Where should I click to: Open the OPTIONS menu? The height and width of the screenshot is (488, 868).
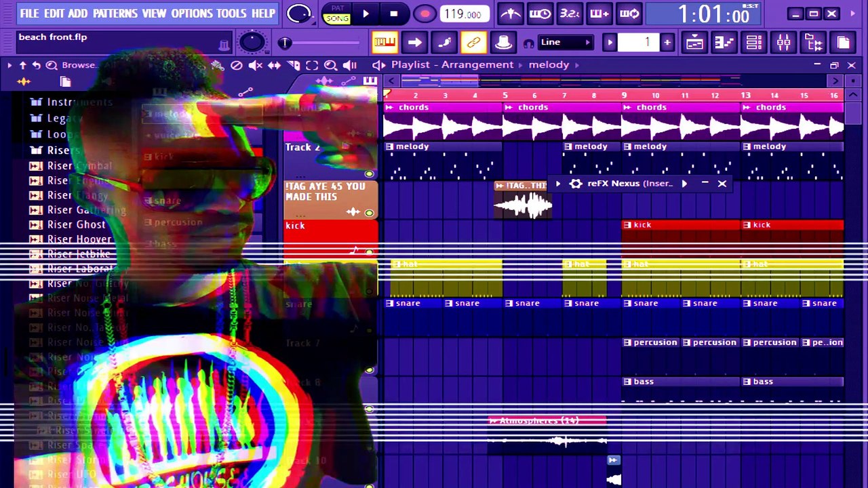tap(192, 13)
